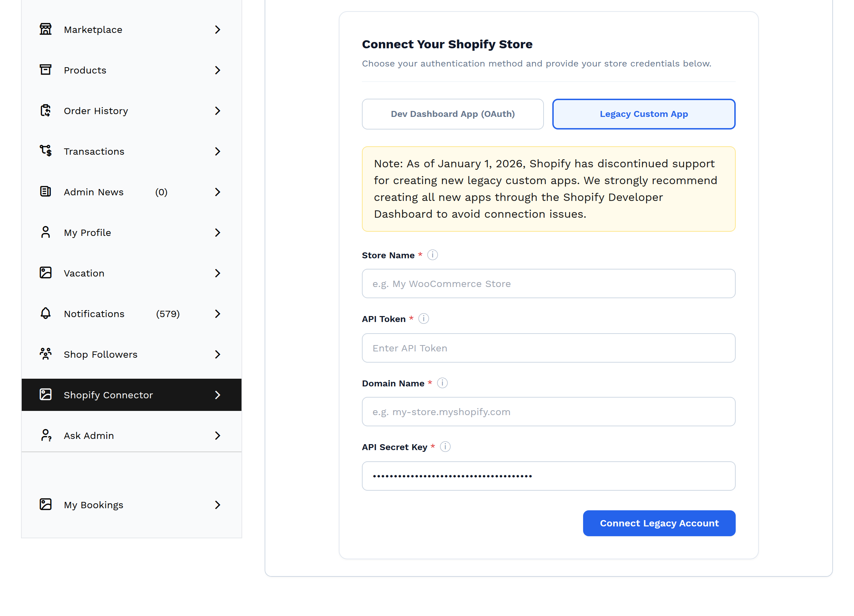Image resolution: width=854 pixels, height=616 pixels.
Task: Expand the Products chevron arrow
Action: [218, 70]
